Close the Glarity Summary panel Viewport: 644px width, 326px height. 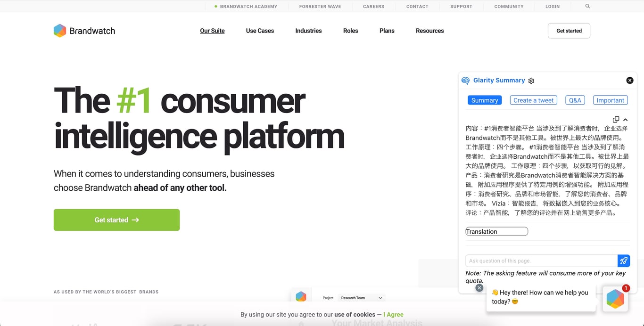[630, 81]
